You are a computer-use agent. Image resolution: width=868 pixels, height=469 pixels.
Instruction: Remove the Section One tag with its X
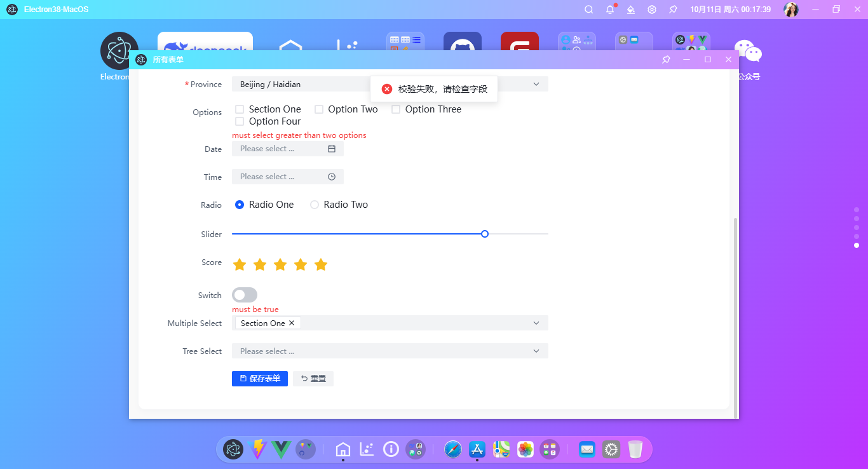pos(292,323)
